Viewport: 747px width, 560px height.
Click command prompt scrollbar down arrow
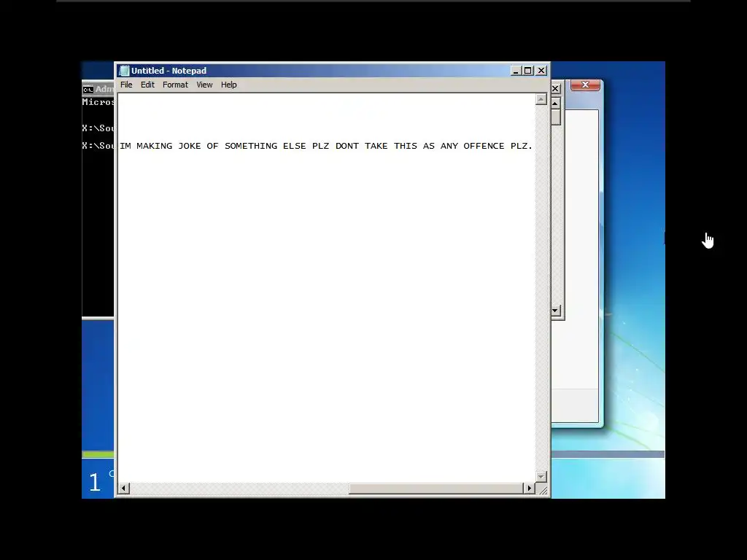[555, 311]
